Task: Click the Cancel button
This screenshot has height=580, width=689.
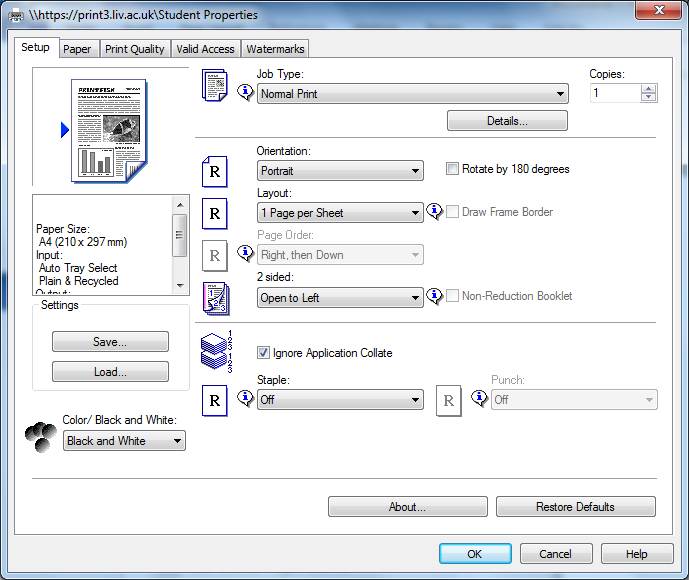Action: [556, 554]
